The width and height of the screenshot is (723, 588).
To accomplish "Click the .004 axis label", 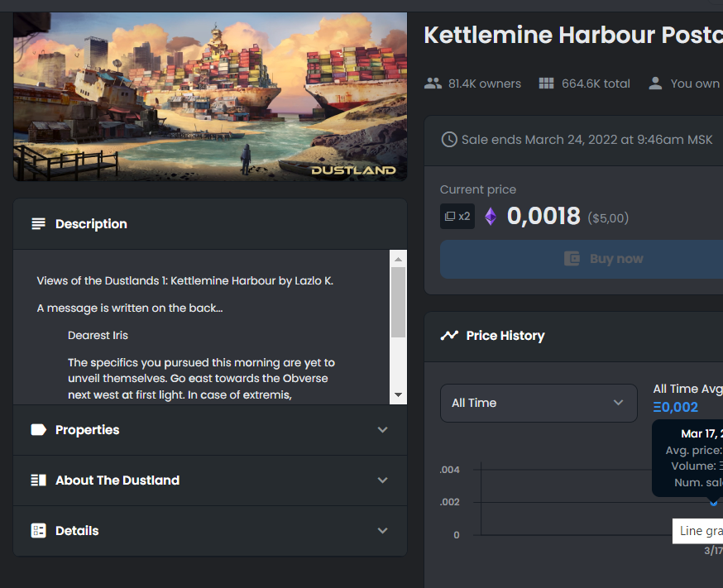I will 449,470.
